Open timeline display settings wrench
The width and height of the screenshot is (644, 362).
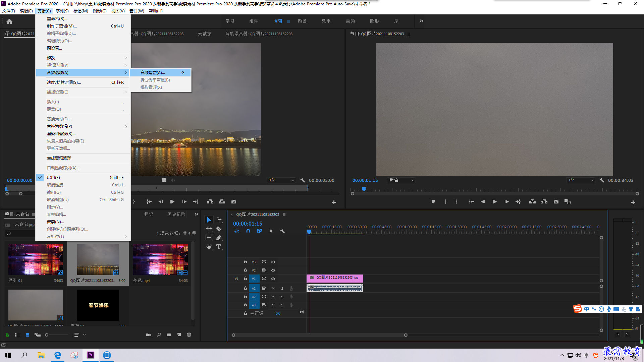[x=282, y=231]
